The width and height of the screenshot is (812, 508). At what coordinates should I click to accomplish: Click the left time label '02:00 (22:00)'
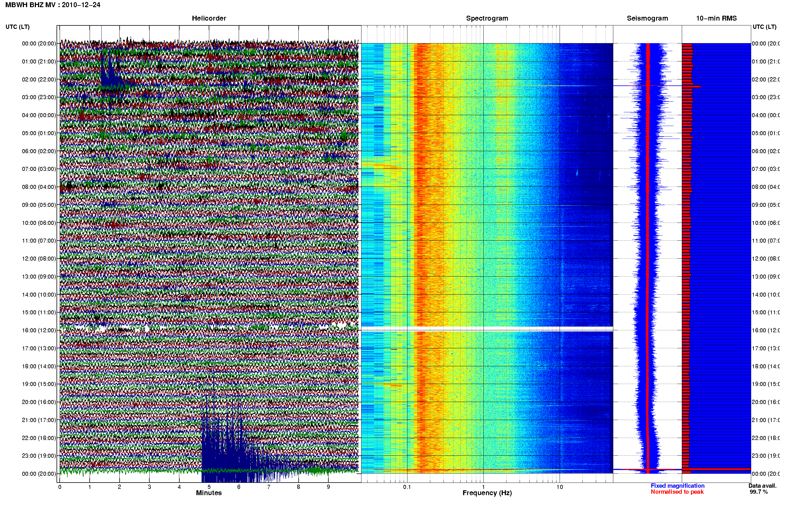pos(39,80)
